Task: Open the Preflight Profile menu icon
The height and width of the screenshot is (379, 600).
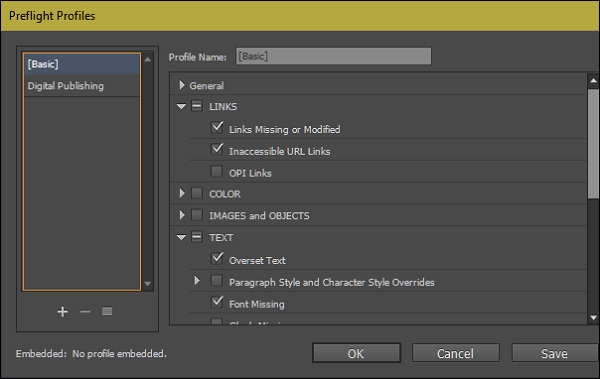Action: coord(107,311)
